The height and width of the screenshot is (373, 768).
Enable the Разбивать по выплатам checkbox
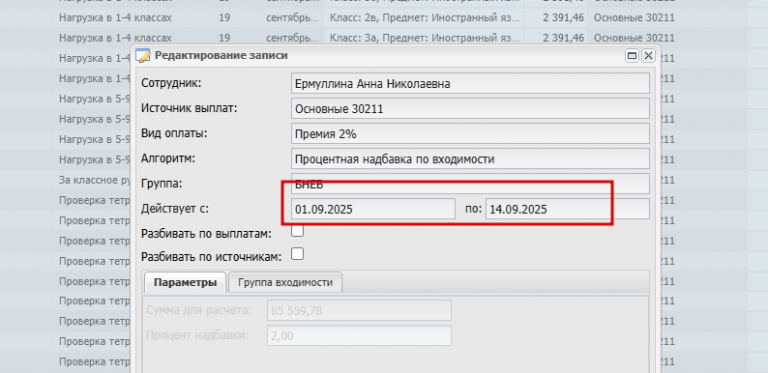tap(297, 231)
